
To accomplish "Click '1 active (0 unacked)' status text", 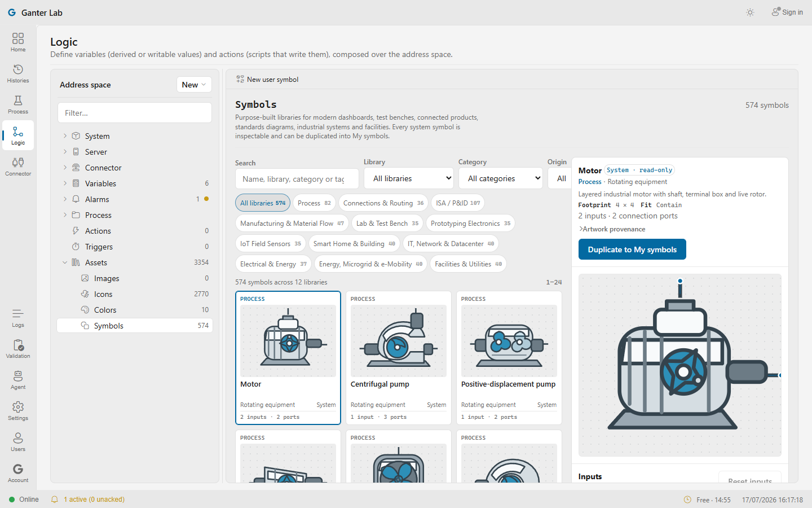I will click(x=94, y=500).
